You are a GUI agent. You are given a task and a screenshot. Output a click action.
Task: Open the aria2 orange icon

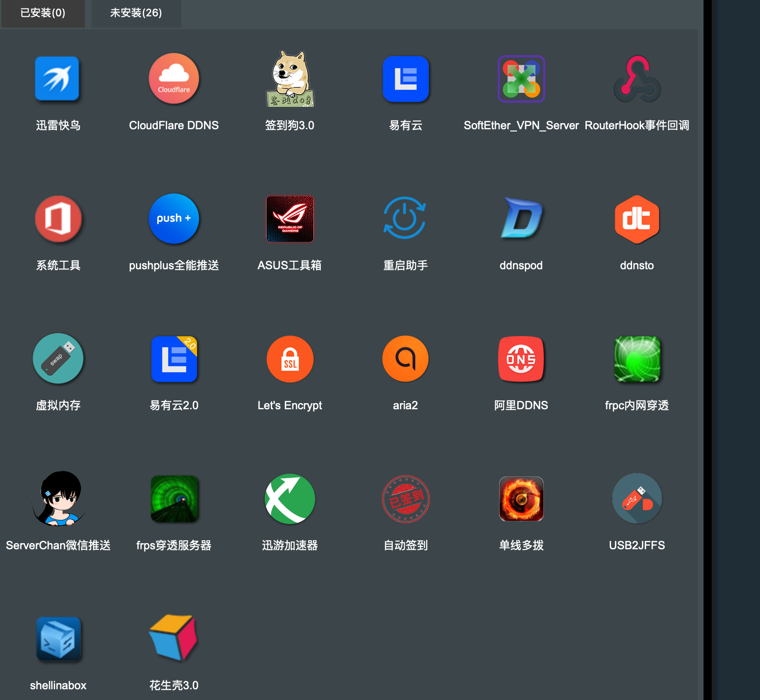click(x=405, y=359)
